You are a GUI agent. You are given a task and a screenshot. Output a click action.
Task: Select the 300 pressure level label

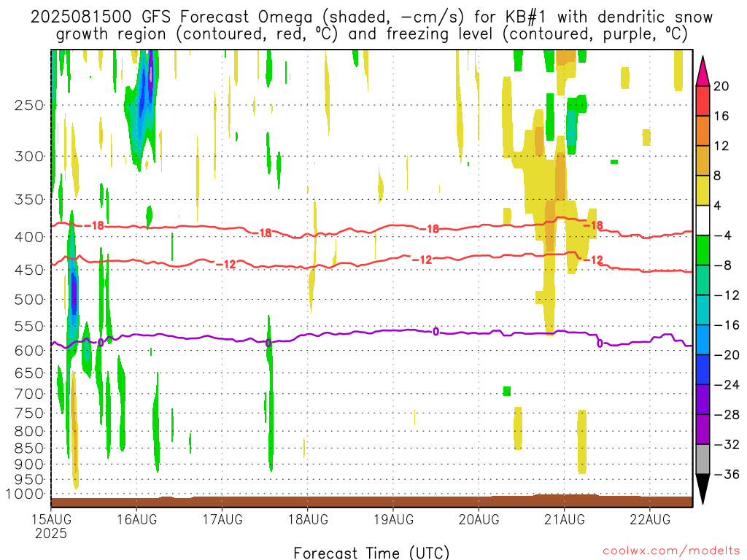click(x=29, y=156)
